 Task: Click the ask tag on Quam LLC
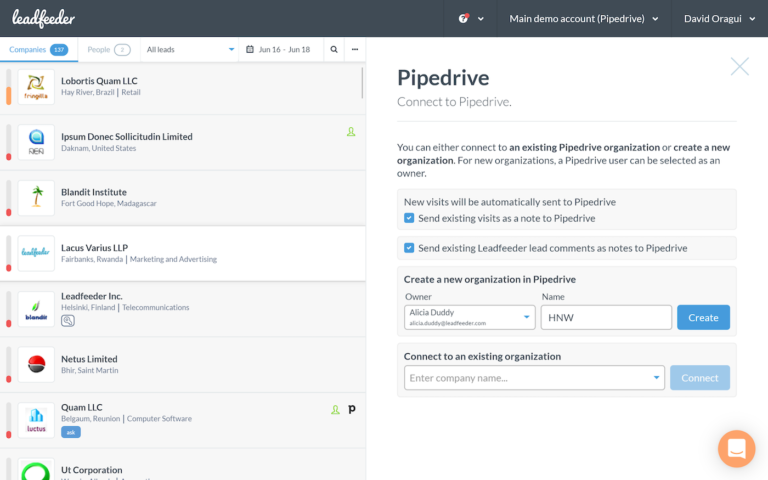(71, 432)
